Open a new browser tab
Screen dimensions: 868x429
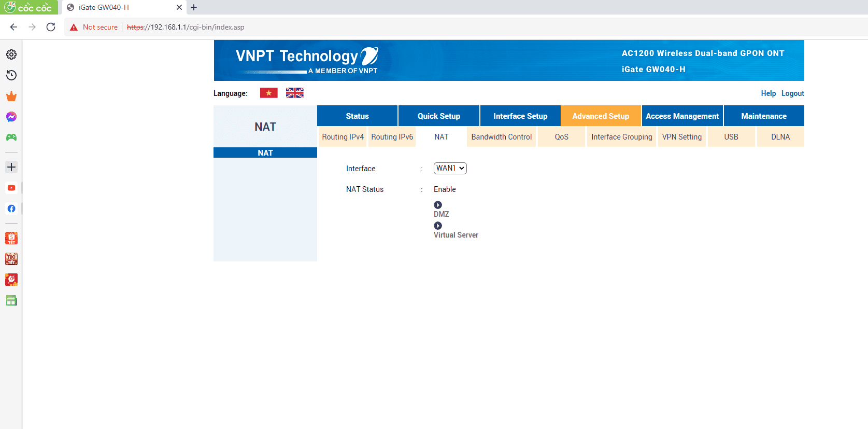pyautogui.click(x=194, y=7)
